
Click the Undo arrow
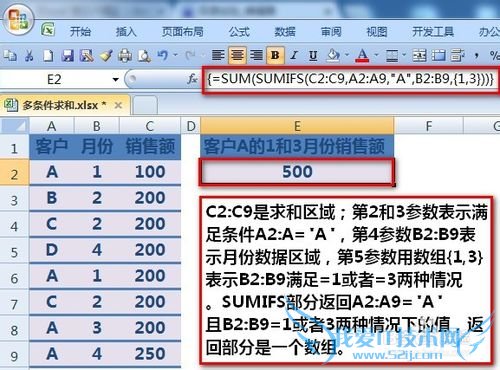pyautogui.click(x=163, y=55)
